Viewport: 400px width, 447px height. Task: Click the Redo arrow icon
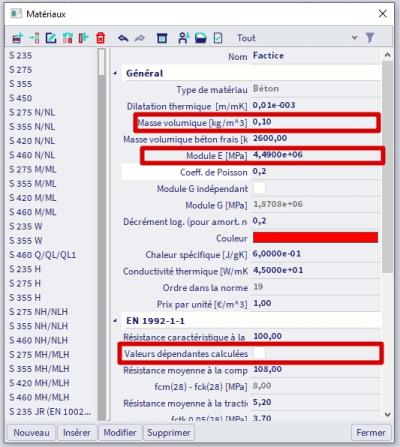point(139,38)
